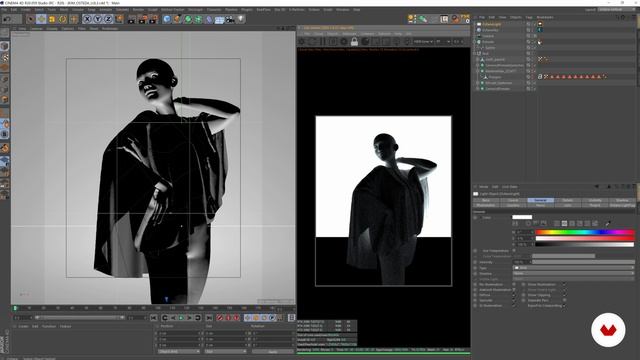This screenshot has width=640, height=360.
Task: Select the Rotate tool
Action: [62, 19]
